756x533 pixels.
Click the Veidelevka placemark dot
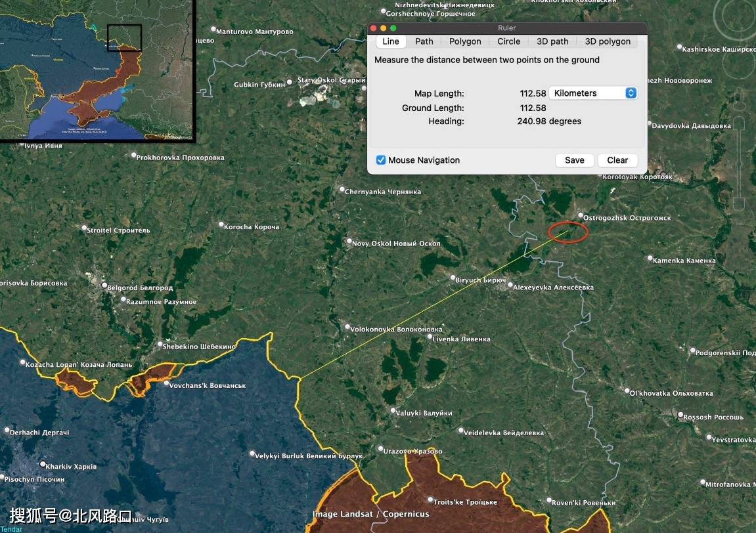(460, 430)
